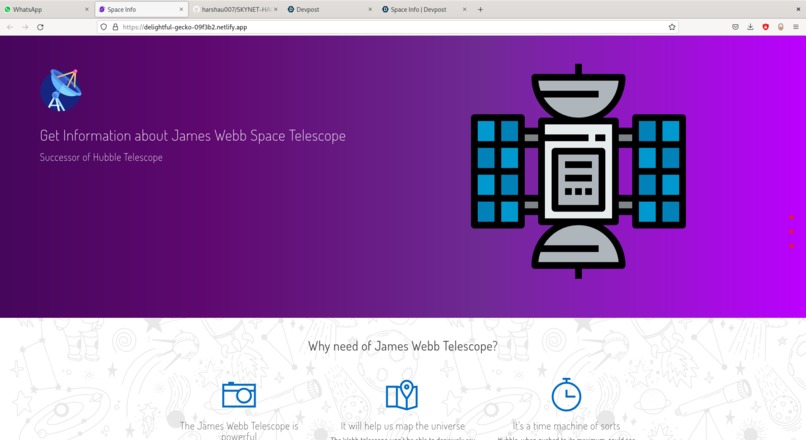
Task: Click 'Why need of James Webb Telescope?' heading
Action: coord(402,346)
